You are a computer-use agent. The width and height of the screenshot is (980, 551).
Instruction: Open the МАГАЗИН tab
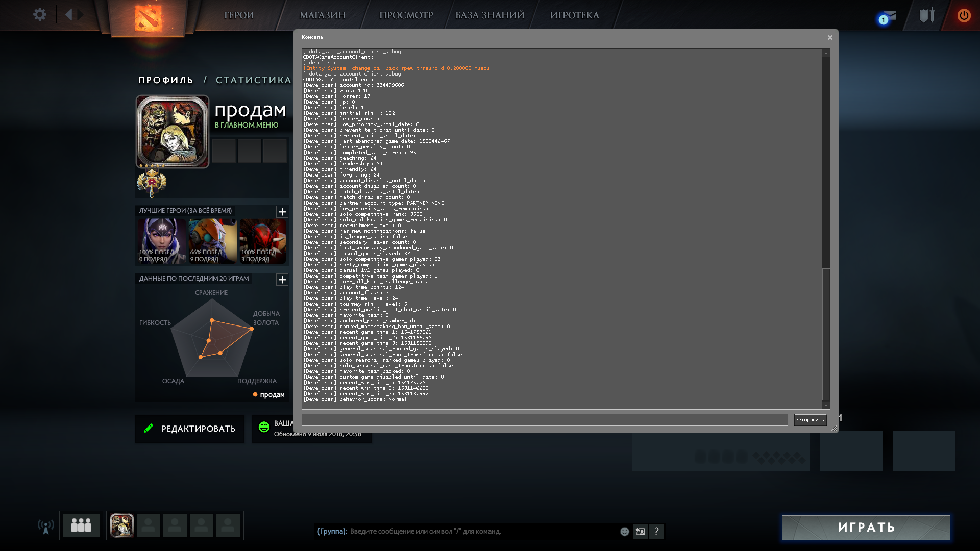click(323, 15)
